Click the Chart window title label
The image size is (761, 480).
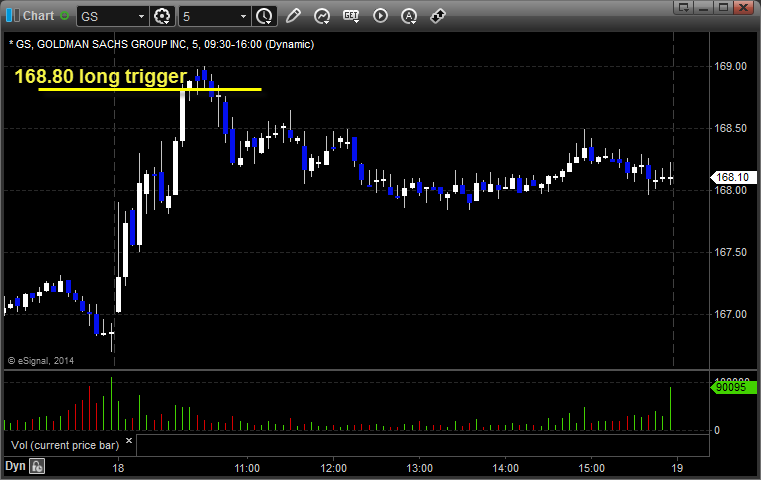pyautogui.click(x=38, y=16)
